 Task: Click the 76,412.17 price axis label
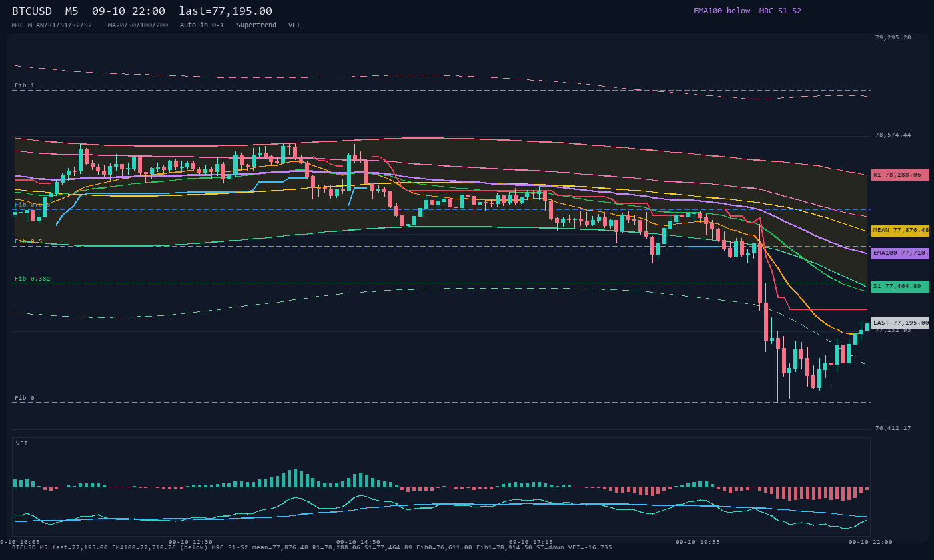(x=893, y=429)
